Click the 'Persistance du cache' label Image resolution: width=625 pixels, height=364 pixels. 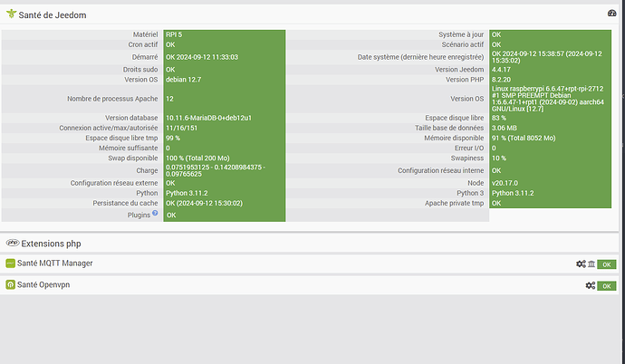tap(125, 203)
